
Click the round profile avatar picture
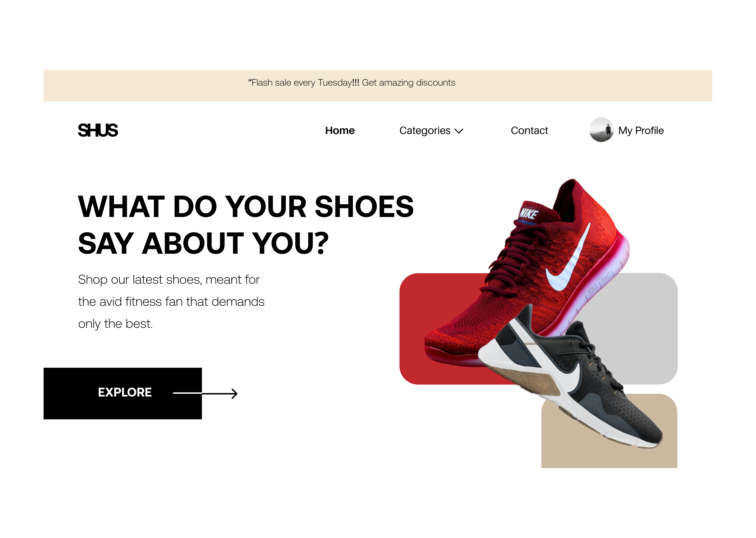(x=601, y=130)
